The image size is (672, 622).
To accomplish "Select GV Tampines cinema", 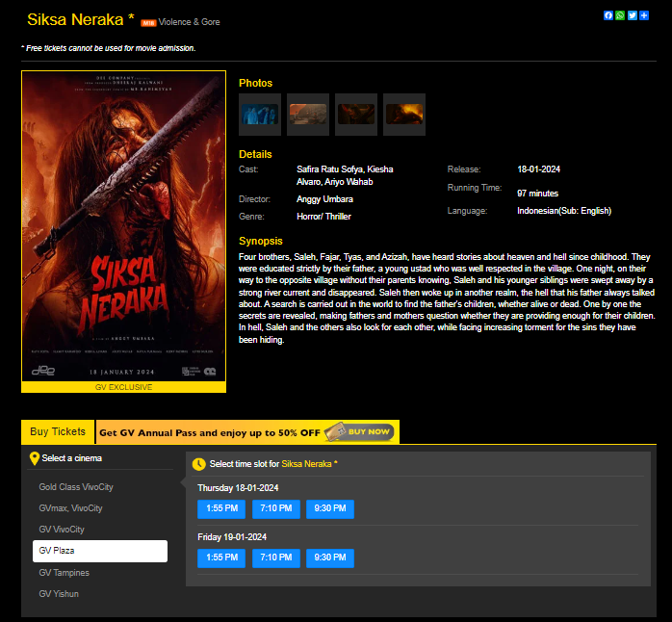I will click(64, 573).
